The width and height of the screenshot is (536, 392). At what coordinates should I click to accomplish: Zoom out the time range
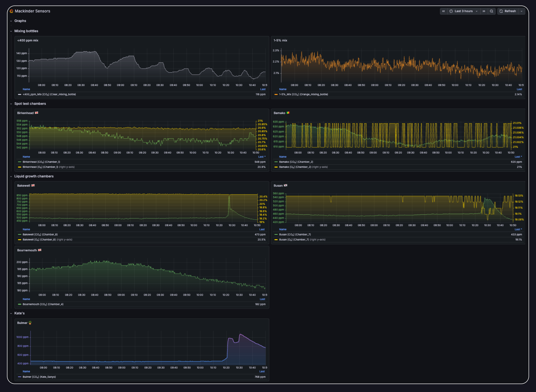(x=491, y=11)
